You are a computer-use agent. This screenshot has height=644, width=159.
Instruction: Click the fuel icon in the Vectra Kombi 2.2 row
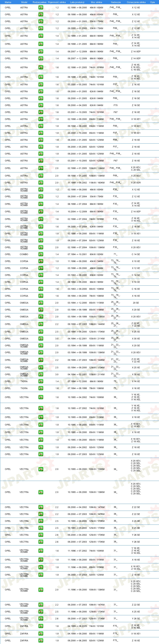click(x=41, y=605)
